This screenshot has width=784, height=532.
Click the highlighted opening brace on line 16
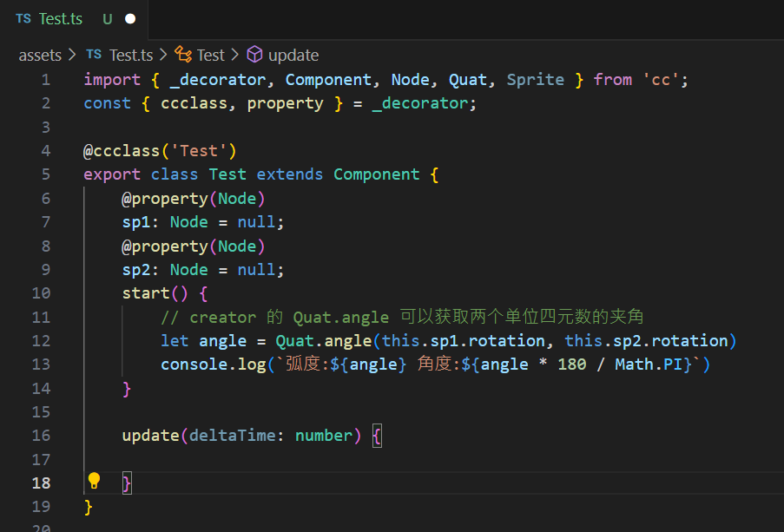(x=377, y=436)
